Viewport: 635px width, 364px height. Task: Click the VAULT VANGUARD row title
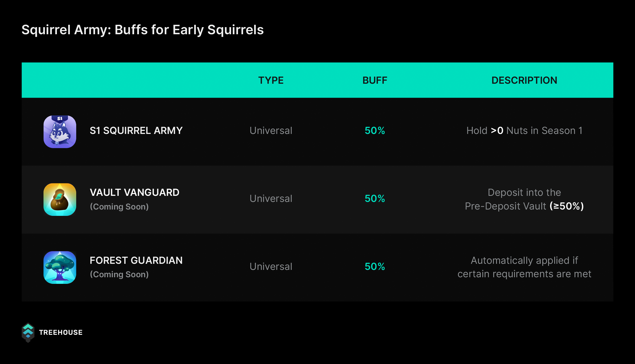135,193
